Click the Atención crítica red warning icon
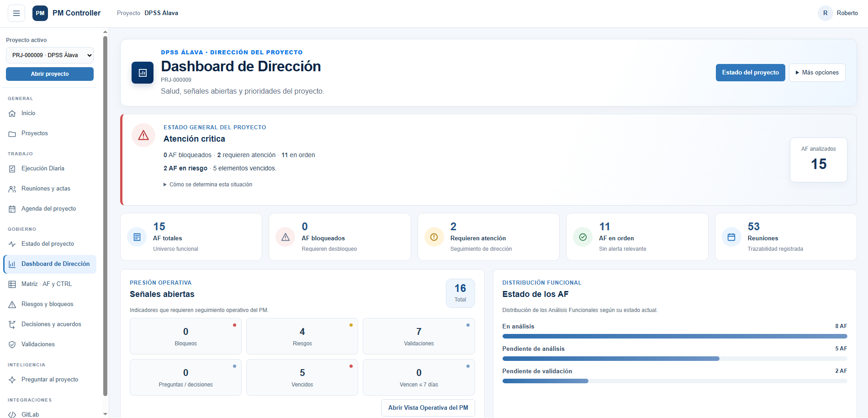868x418 pixels. click(x=143, y=135)
